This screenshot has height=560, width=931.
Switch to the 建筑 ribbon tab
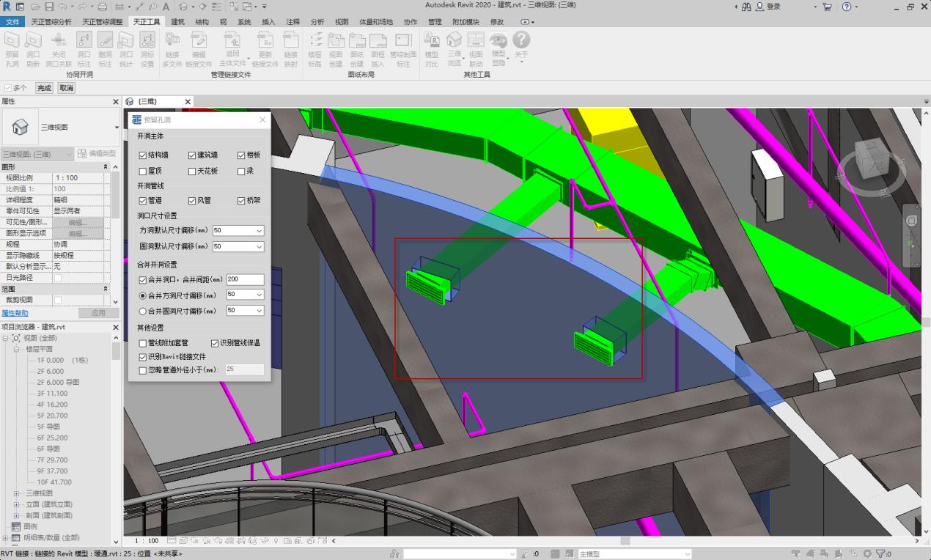click(177, 22)
